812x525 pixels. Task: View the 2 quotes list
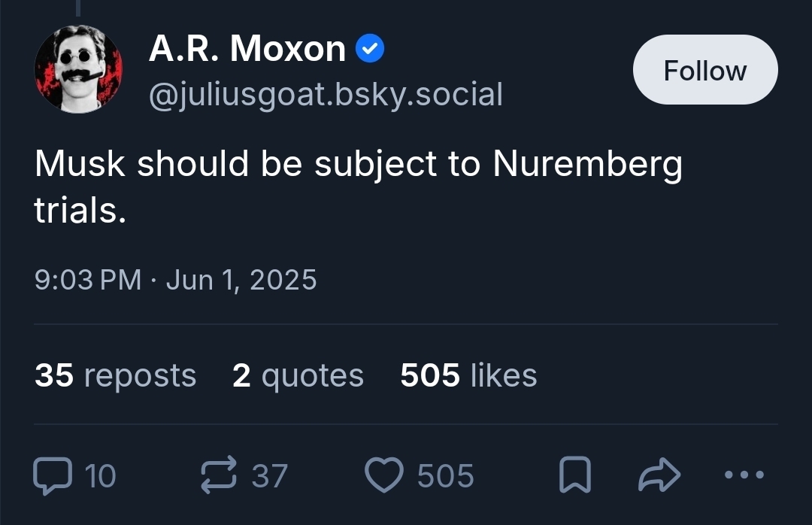point(298,375)
